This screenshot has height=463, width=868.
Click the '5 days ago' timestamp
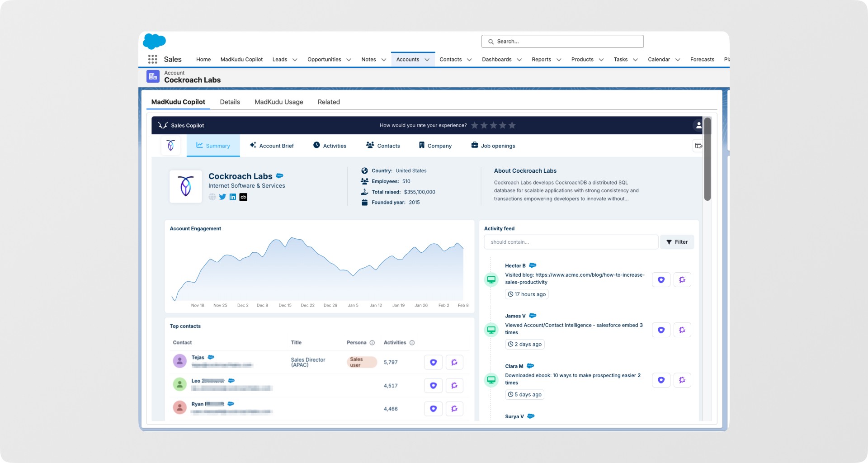(524, 395)
